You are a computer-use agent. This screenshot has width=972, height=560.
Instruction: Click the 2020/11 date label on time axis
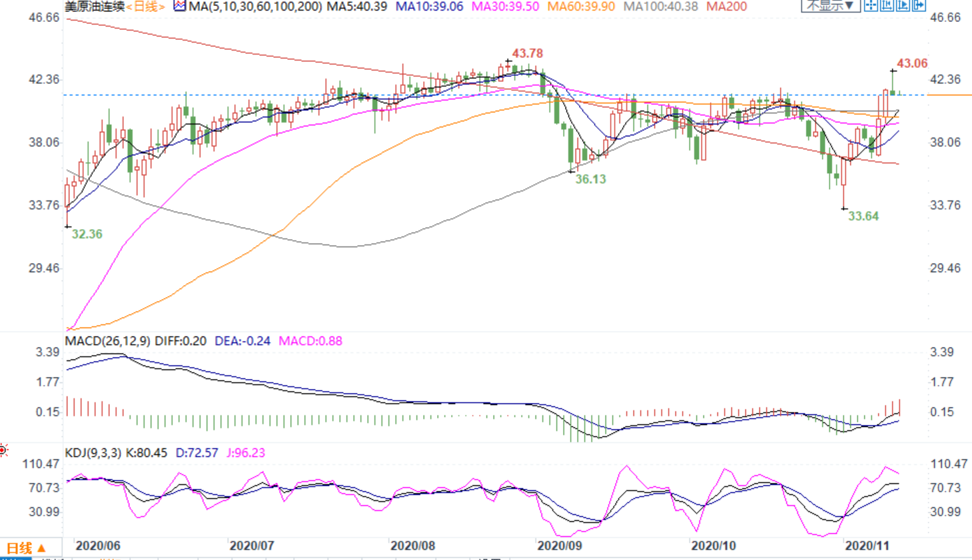pyautogui.click(x=867, y=546)
